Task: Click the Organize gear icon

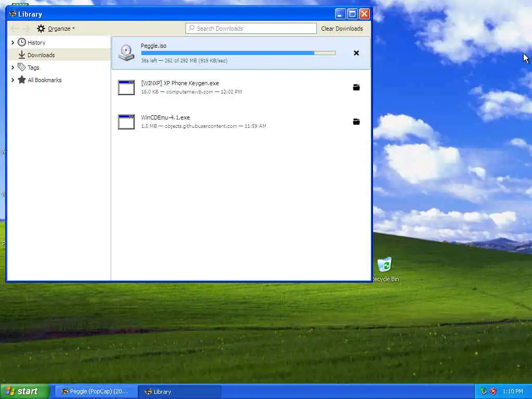Action: coord(41,29)
